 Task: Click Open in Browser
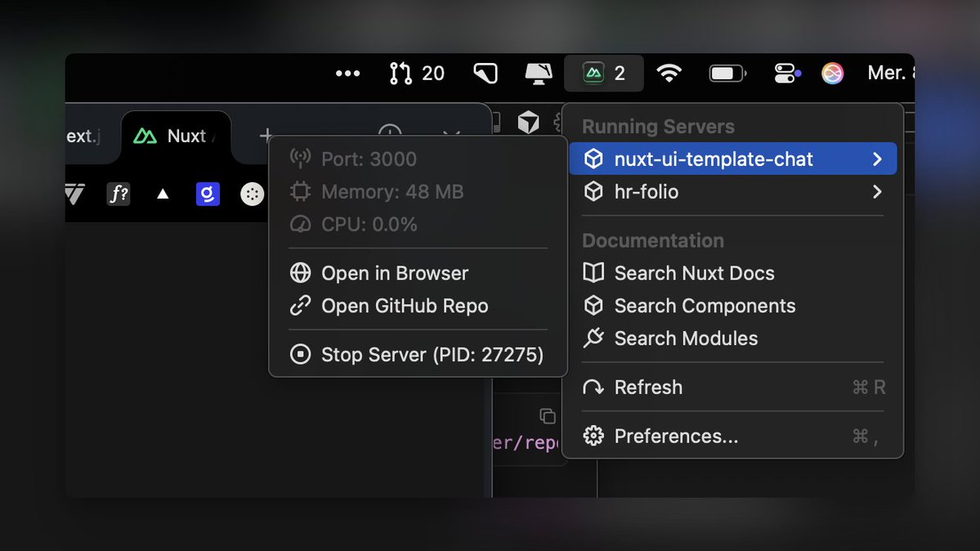[418, 273]
